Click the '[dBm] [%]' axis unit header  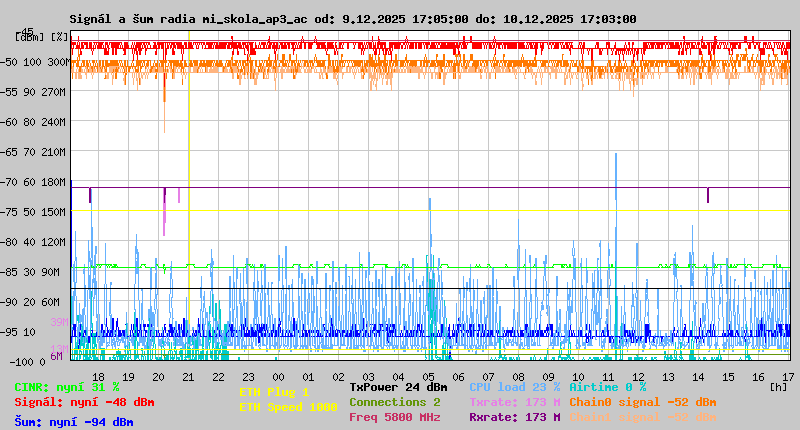pyautogui.click(x=42, y=37)
